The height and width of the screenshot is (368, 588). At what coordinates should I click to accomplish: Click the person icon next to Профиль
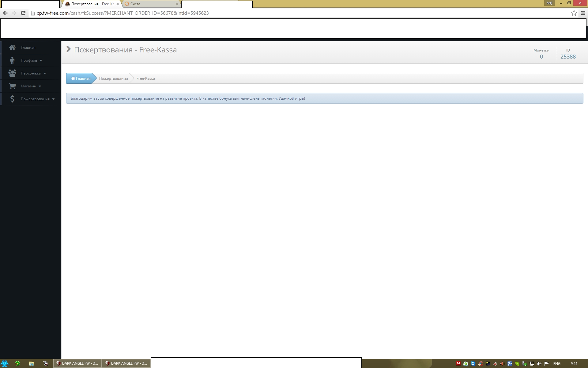pyautogui.click(x=12, y=60)
